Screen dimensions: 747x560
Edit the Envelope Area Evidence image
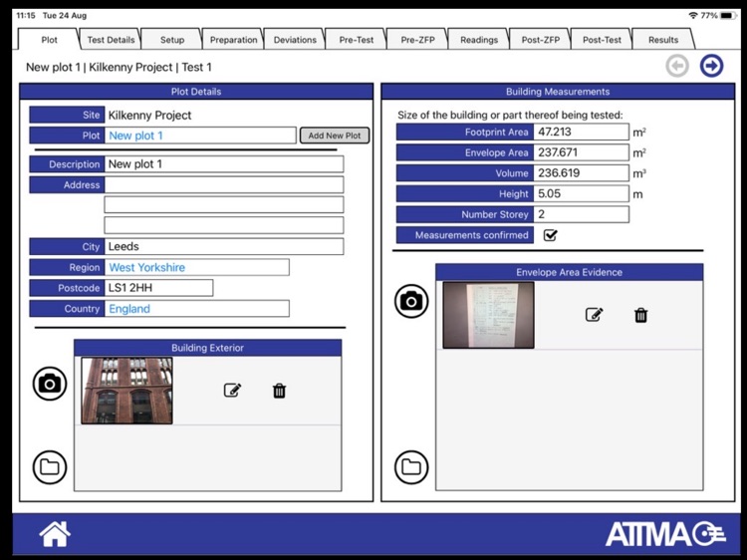point(594,315)
